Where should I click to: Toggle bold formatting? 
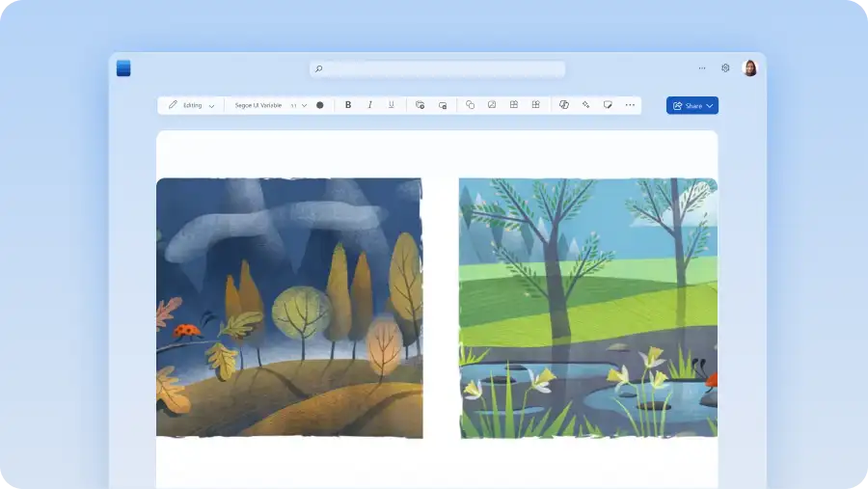pos(348,105)
